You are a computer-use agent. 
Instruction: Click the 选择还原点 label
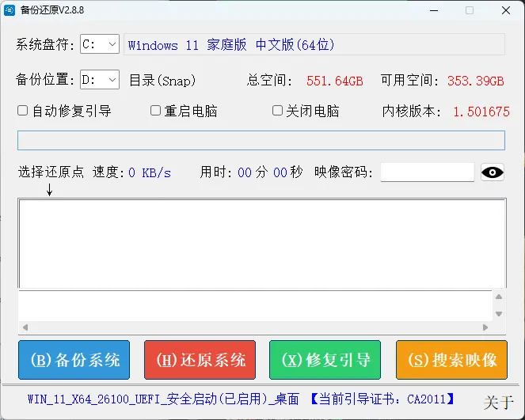(51, 172)
